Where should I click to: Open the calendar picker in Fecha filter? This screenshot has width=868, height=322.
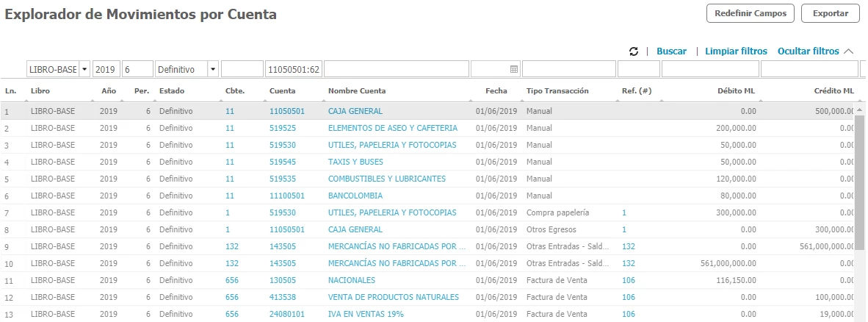coord(514,69)
